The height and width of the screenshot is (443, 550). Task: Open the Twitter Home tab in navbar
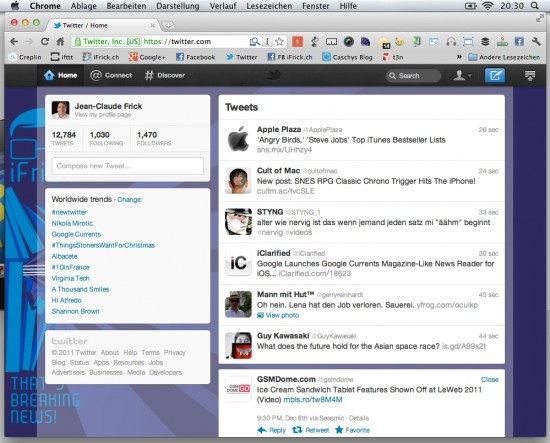(60, 75)
